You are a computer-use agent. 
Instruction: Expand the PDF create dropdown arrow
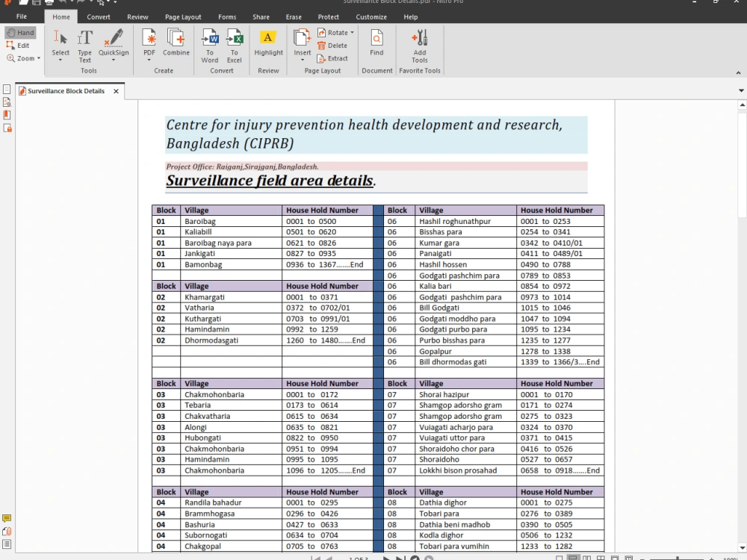[149, 60]
